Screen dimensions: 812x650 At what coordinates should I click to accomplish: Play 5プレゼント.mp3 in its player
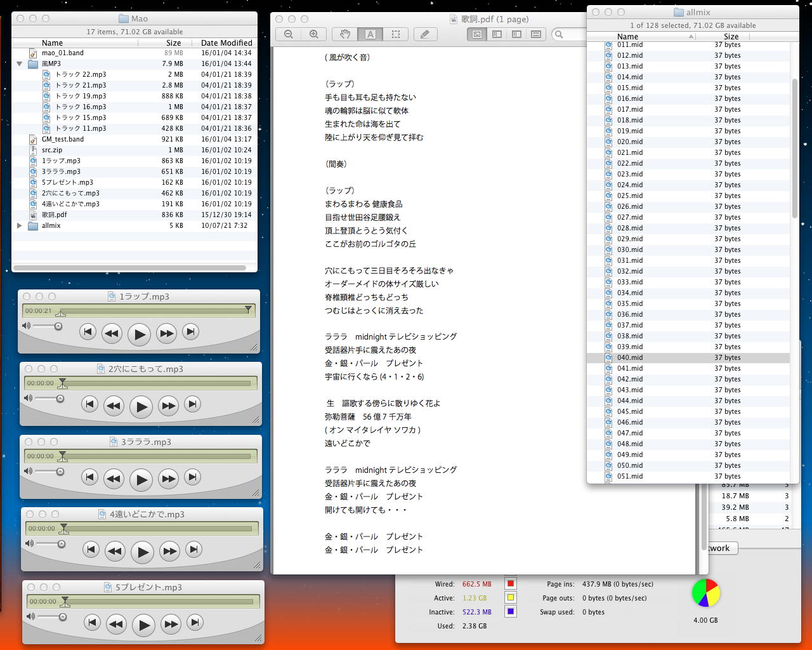click(143, 625)
